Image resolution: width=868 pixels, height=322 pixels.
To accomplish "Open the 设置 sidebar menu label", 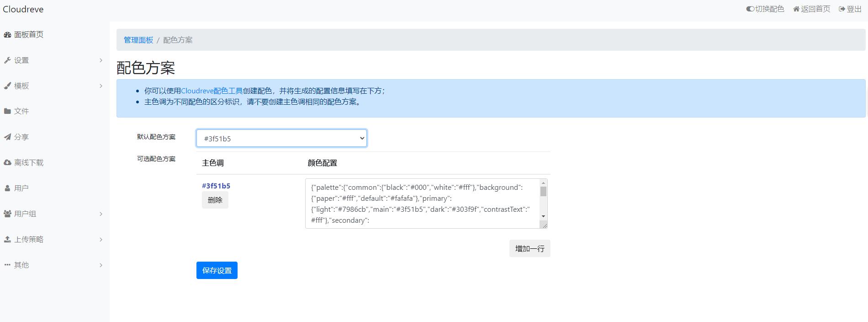I will (x=21, y=60).
